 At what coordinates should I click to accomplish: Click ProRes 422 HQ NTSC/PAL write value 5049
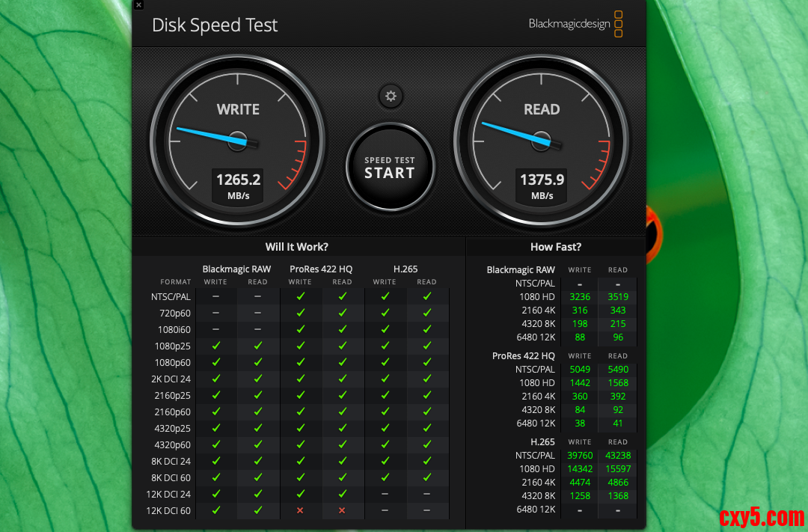tap(580, 370)
